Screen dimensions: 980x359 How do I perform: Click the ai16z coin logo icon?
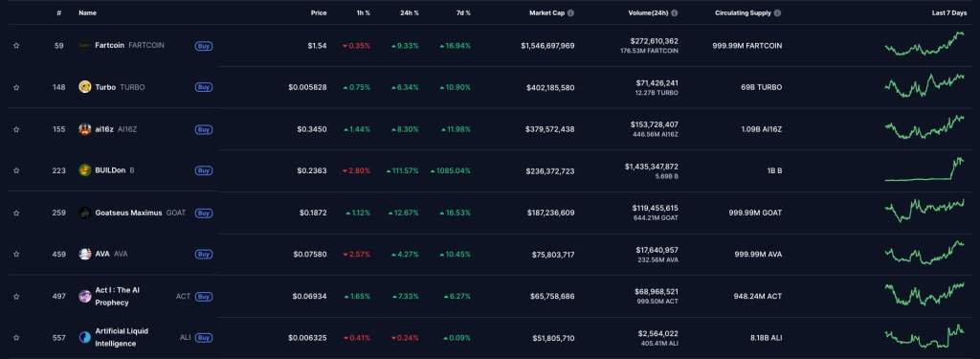85,129
